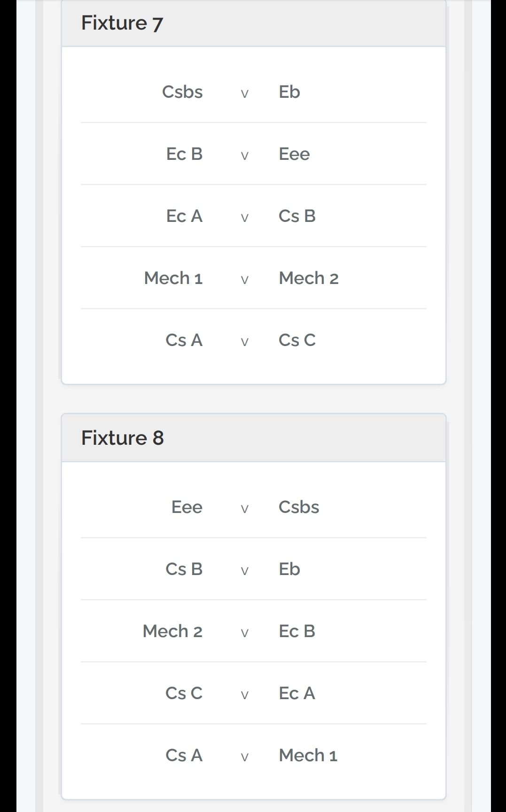Tap Mech 1 in Fixture 8

click(308, 755)
